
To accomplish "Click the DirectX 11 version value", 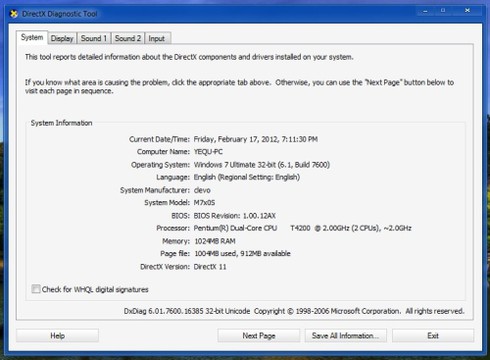I will [210, 267].
